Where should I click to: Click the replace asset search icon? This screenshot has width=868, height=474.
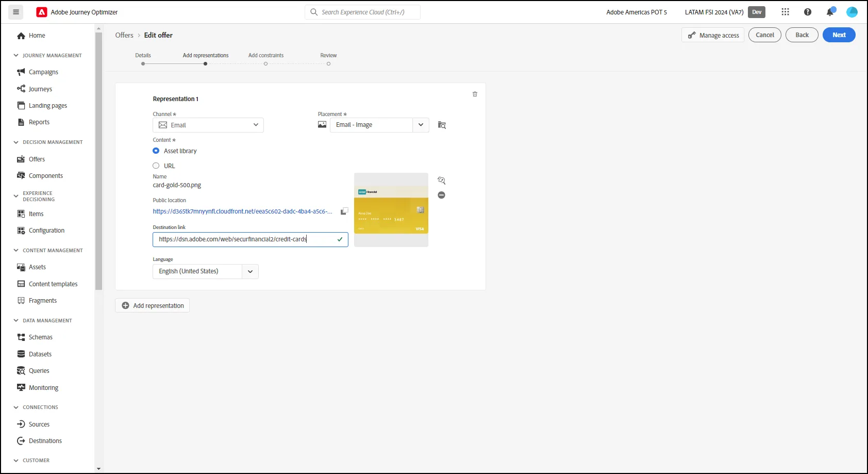point(441,181)
